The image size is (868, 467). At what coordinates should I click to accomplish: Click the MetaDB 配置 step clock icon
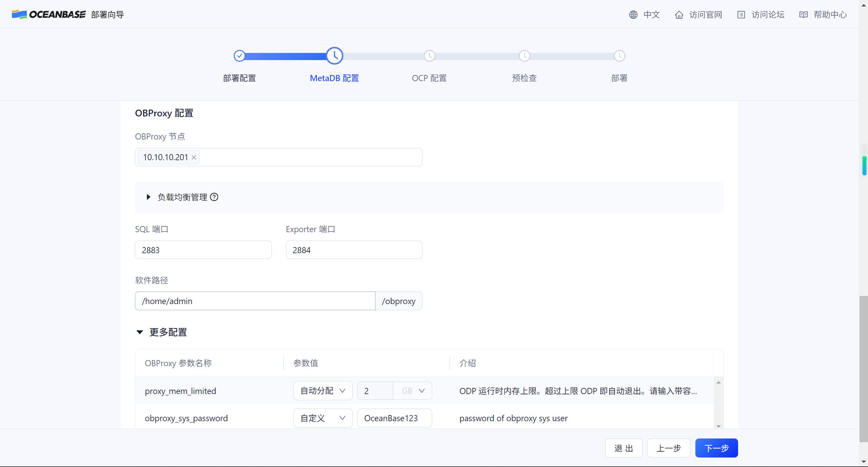click(334, 56)
